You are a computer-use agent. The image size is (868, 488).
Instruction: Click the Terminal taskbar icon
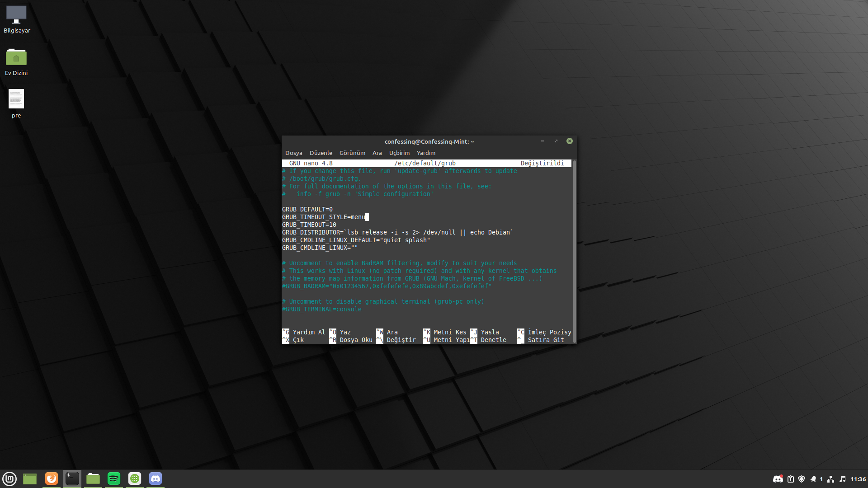click(x=72, y=479)
